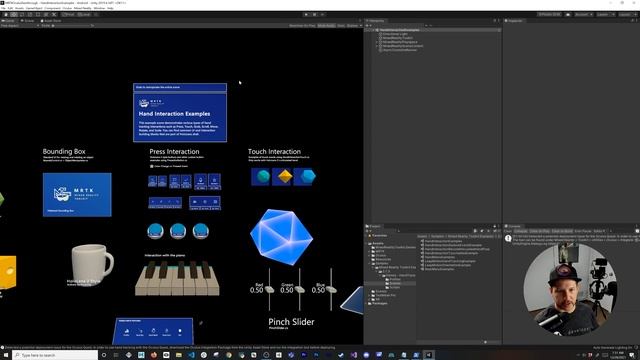Open Gizmos dropdown in Game view
Viewport: 640px width, 360px height.
pos(354,26)
